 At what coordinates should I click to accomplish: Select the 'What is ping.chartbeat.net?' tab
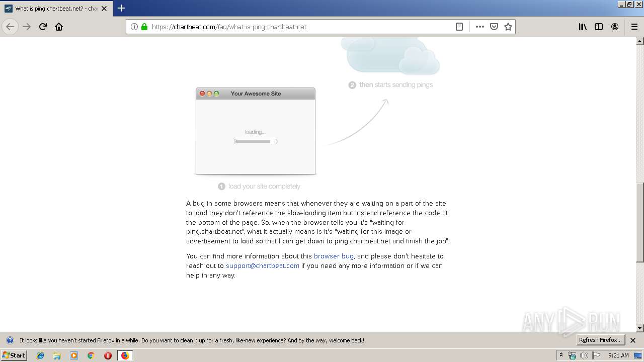(55, 9)
